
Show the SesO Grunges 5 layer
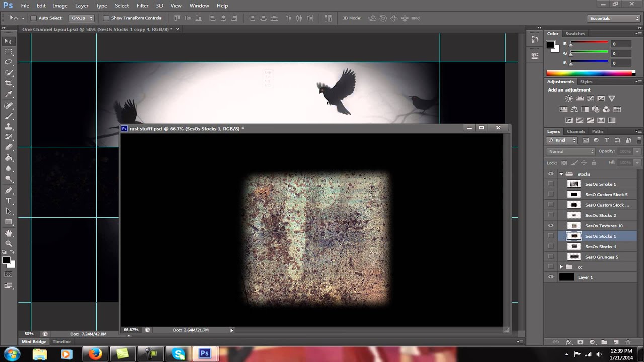click(551, 257)
